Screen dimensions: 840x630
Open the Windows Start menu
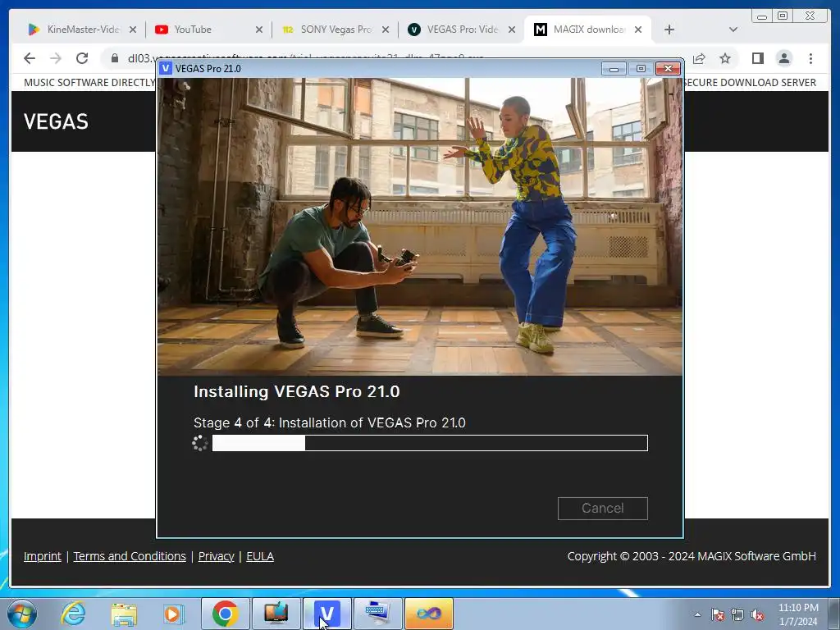pyautogui.click(x=22, y=614)
